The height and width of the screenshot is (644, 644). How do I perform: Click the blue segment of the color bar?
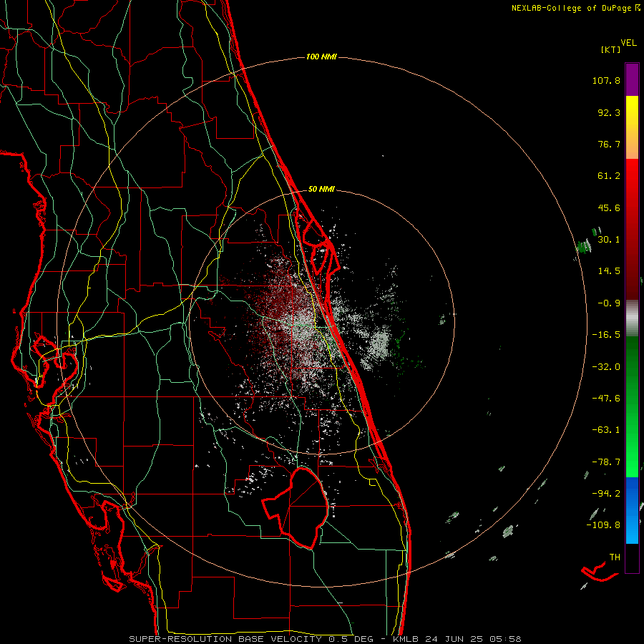[632, 510]
